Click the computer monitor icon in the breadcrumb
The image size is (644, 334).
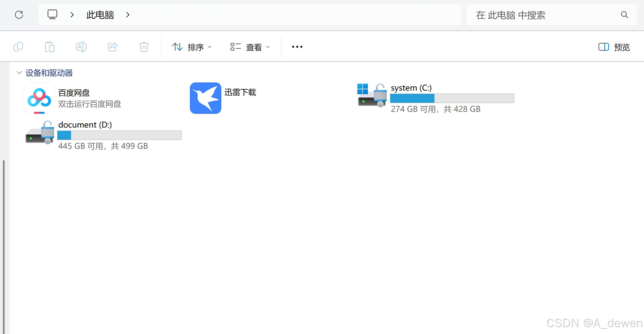point(52,14)
